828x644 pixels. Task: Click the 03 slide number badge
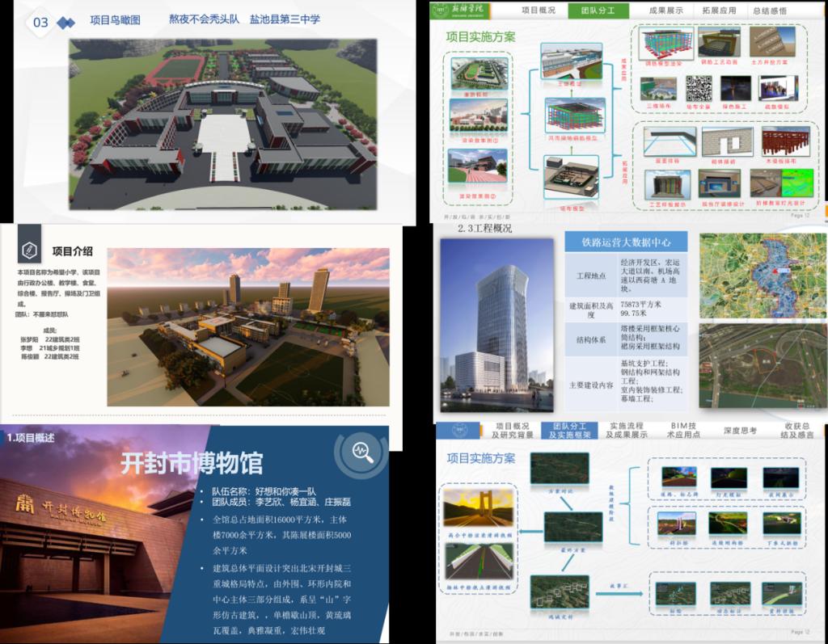click(x=40, y=22)
